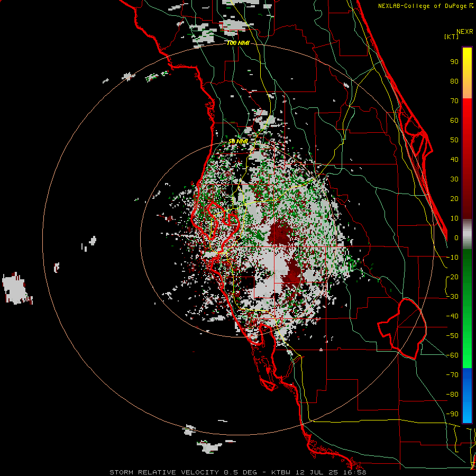Click the -70 scale value
This screenshot has height=476, width=476.
(452, 375)
